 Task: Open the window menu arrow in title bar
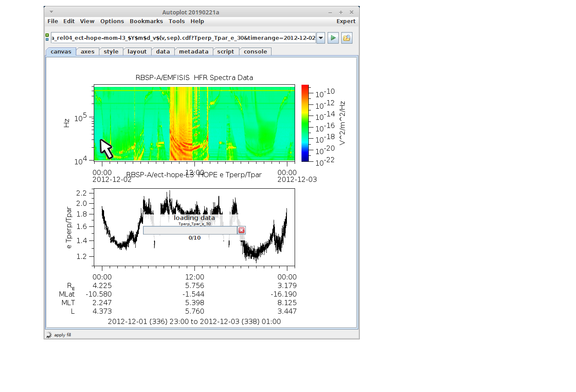(51, 12)
